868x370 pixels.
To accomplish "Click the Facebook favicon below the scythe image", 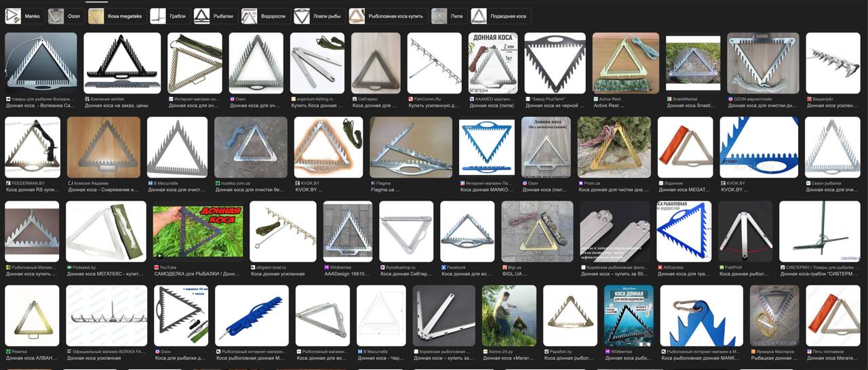I will (x=443, y=268).
